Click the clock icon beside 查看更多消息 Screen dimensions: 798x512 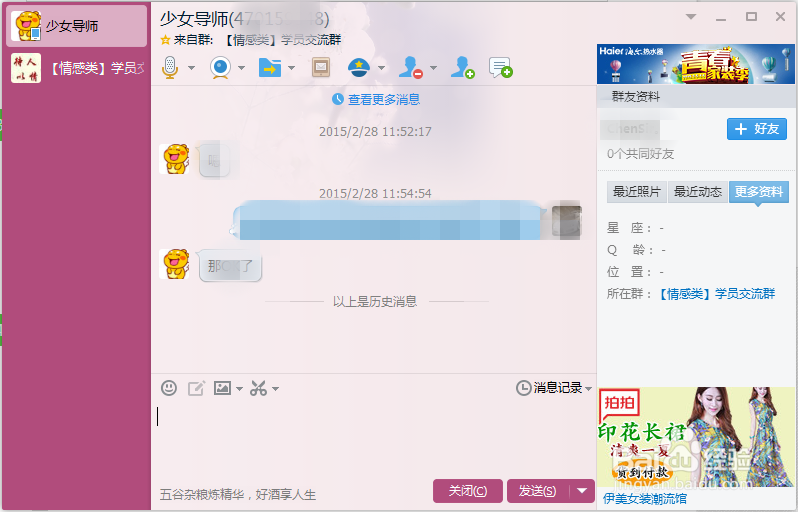[x=337, y=99]
